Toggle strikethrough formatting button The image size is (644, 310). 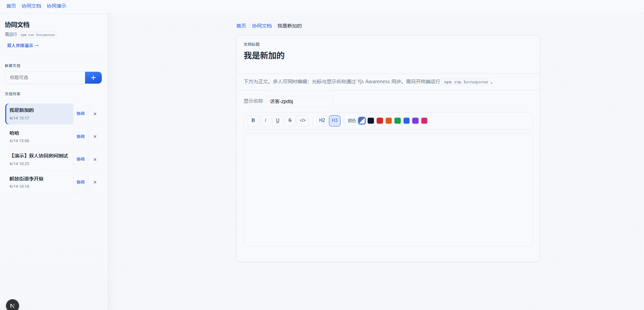(x=290, y=121)
